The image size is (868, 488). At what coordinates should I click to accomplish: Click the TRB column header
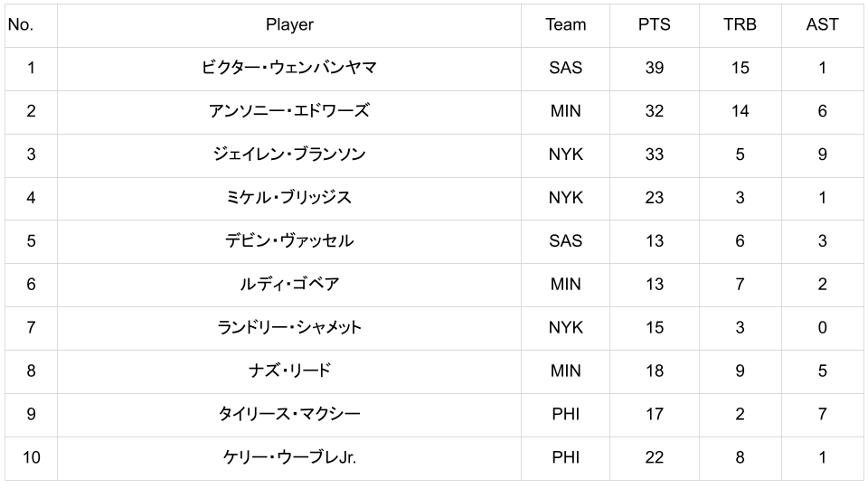tap(741, 25)
